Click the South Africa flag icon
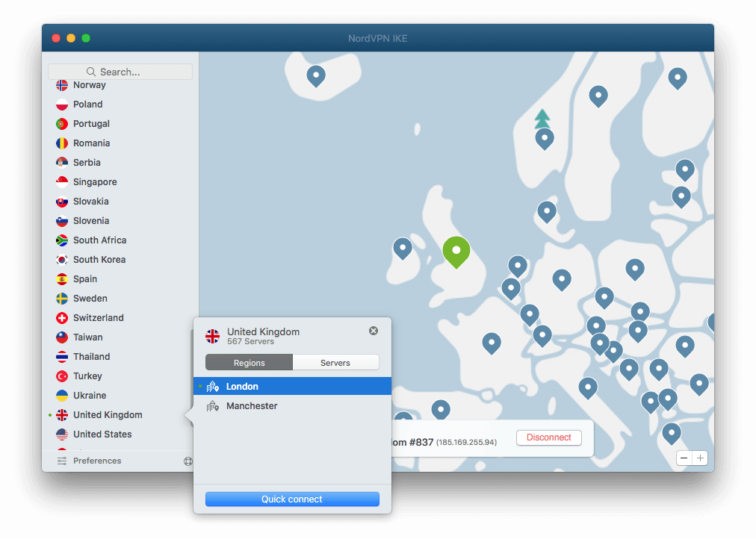The height and width of the screenshot is (539, 756). click(62, 240)
